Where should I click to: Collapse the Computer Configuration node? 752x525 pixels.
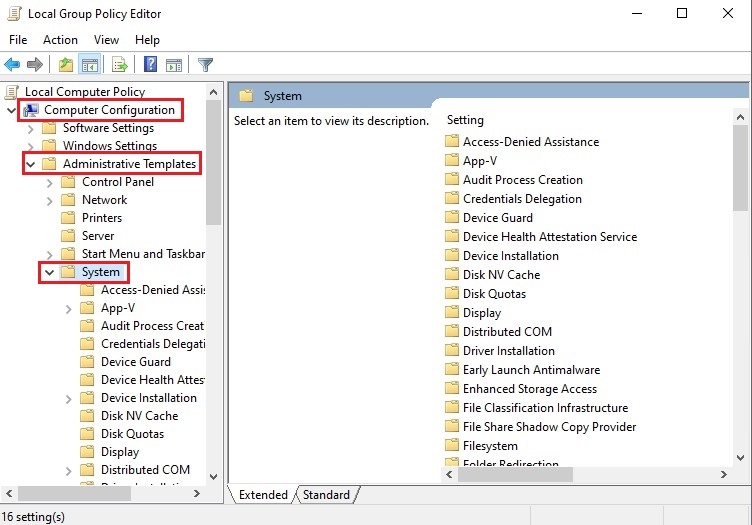click(12, 111)
